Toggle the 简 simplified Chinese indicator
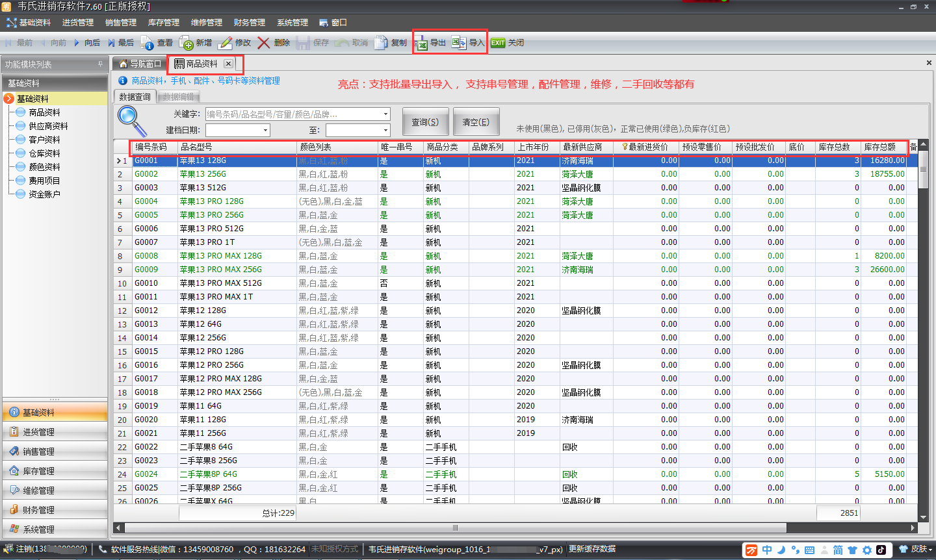936x560 pixels. [838, 550]
